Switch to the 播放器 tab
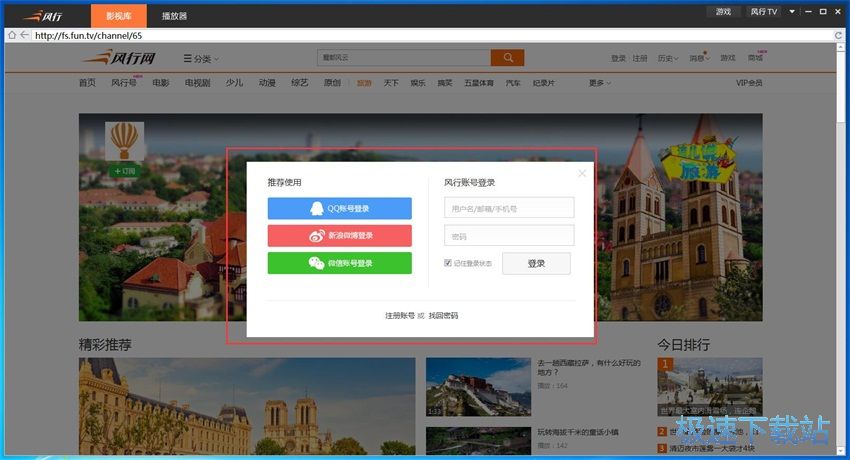Viewport: 850px width, 460px height. point(175,16)
